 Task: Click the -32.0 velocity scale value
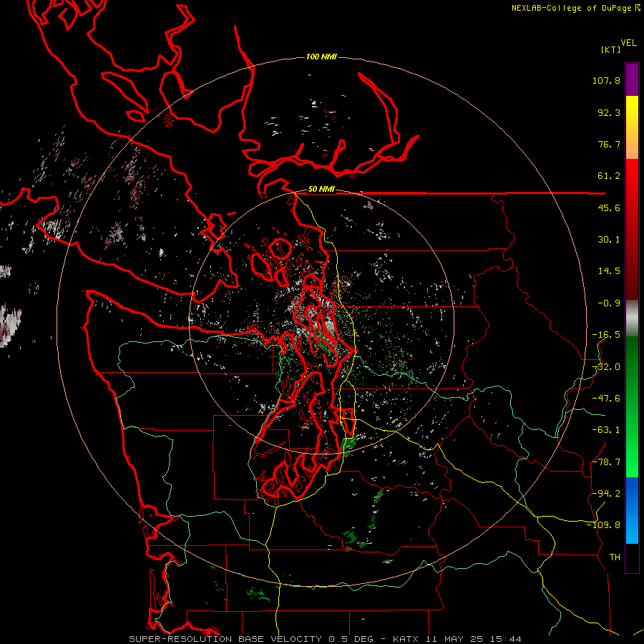click(x=606, y=367)
